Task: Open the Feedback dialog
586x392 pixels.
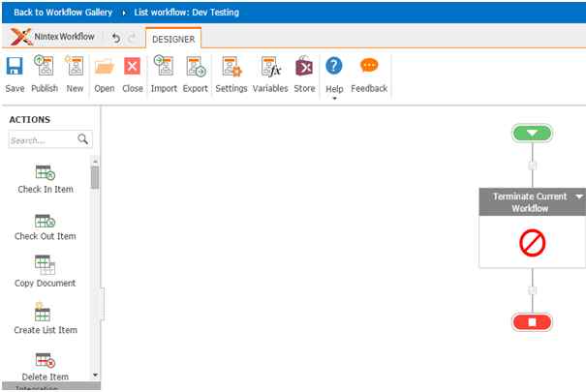Action: pos(369,74)
